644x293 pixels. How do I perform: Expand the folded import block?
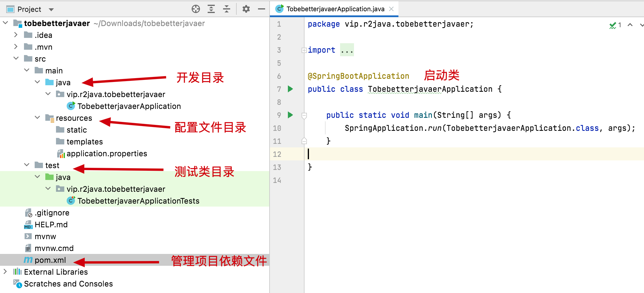[304, 50]
